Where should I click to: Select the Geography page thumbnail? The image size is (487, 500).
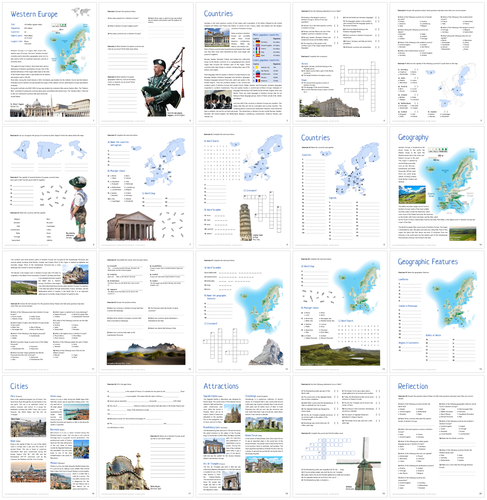(x=437, y=188)
